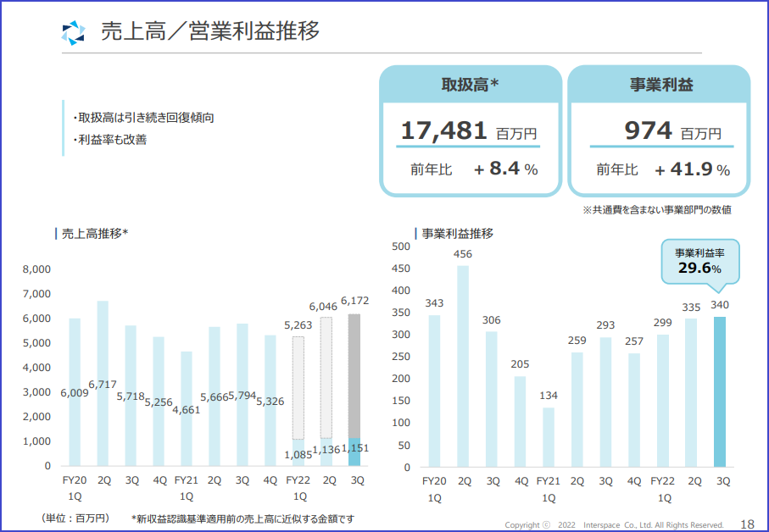The height and width of the screenshot is (532, 769).
Task: Click the 事業利益 card header
Action: pos(660,85)
